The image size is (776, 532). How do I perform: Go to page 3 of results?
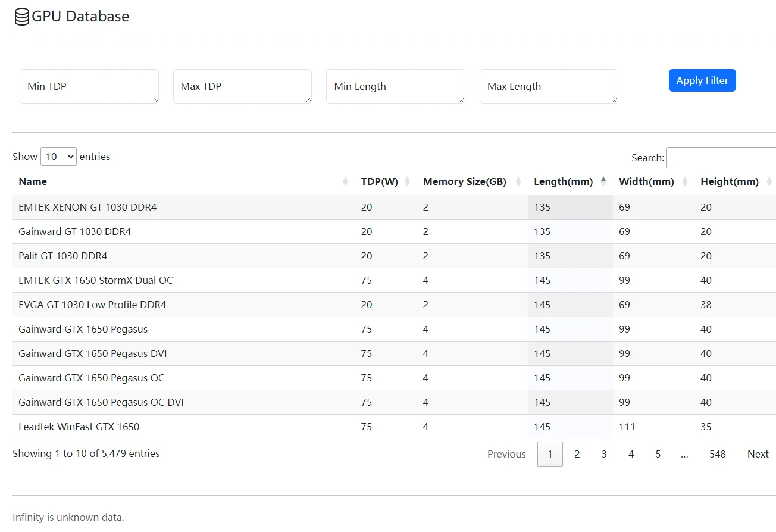coord(604,454)
